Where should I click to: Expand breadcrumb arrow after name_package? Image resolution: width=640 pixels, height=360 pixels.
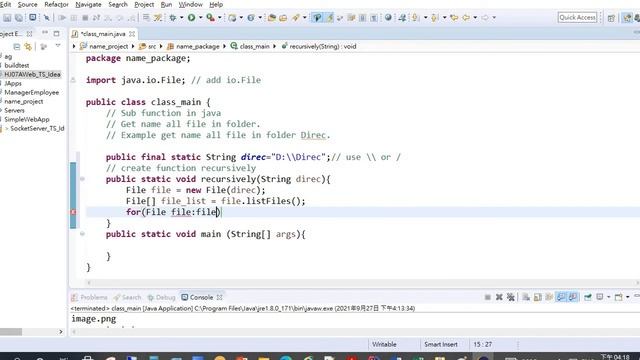coord(224,47)
